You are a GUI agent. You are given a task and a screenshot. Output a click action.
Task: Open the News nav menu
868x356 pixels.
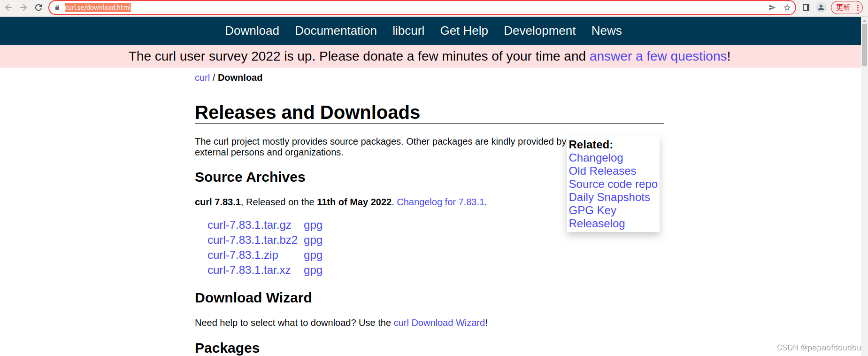coord(607,31)
